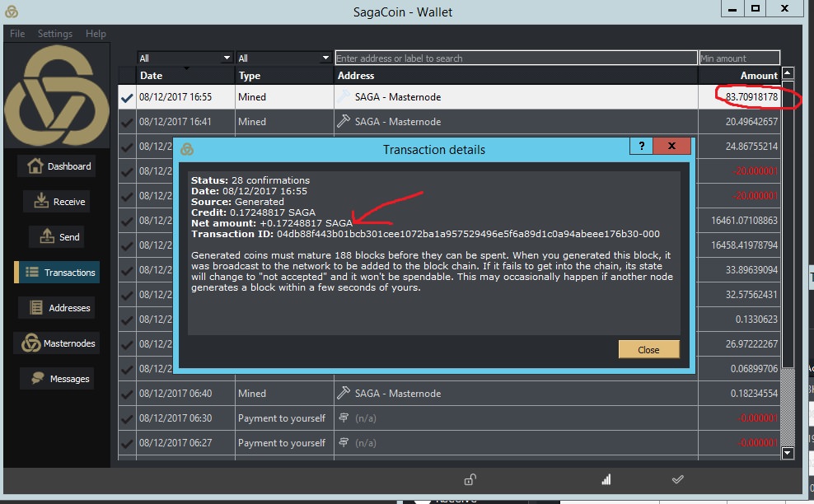Click amount 16458.41978794

coord(745,245)
